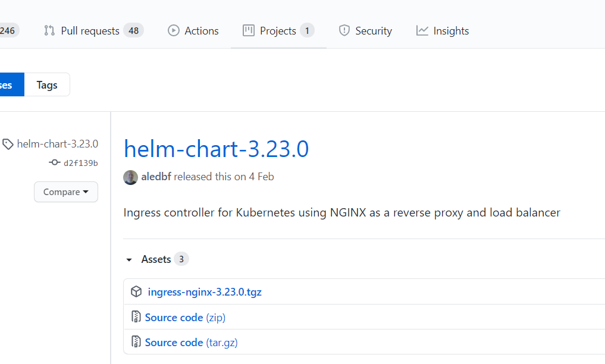Switch to the Tags view
The height and width of the screenshot is (364, 605).
click(47, 85)
